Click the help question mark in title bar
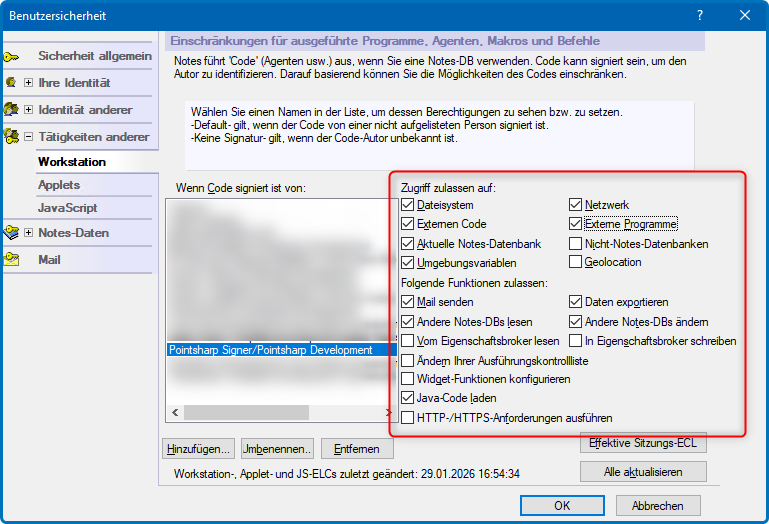 (699, 15)
